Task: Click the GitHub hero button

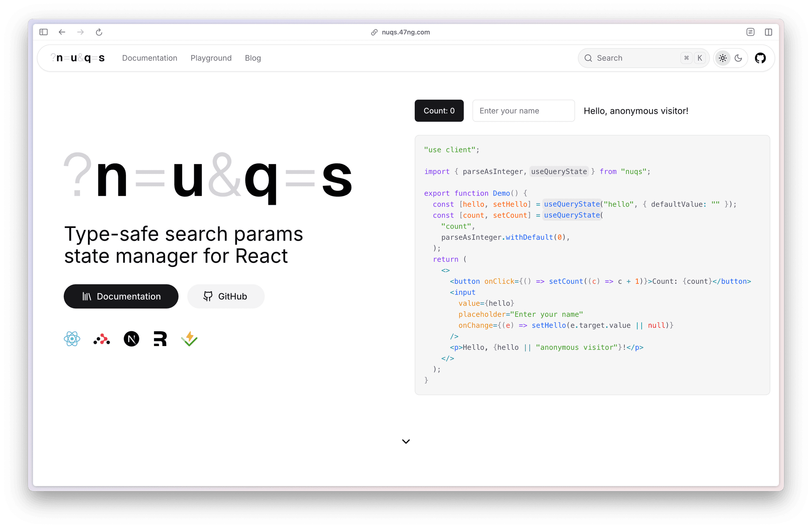Action: point(226,296)
